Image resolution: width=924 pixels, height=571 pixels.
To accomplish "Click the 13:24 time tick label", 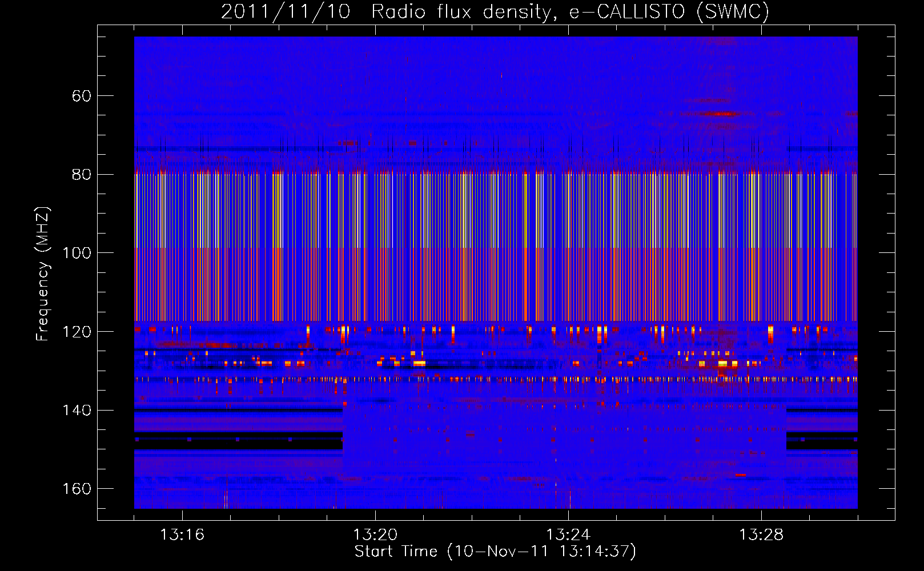I will 568,535.
